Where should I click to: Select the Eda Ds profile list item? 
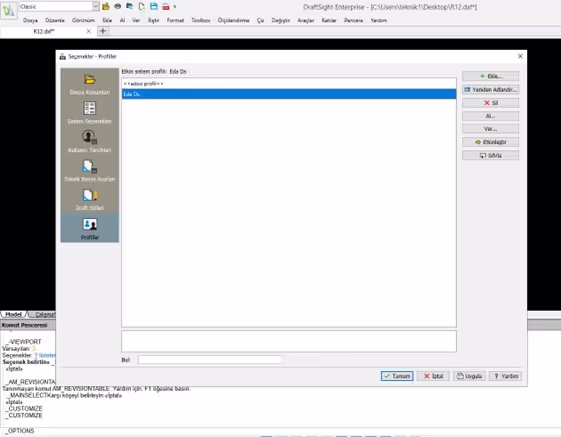tap(289, 94)
